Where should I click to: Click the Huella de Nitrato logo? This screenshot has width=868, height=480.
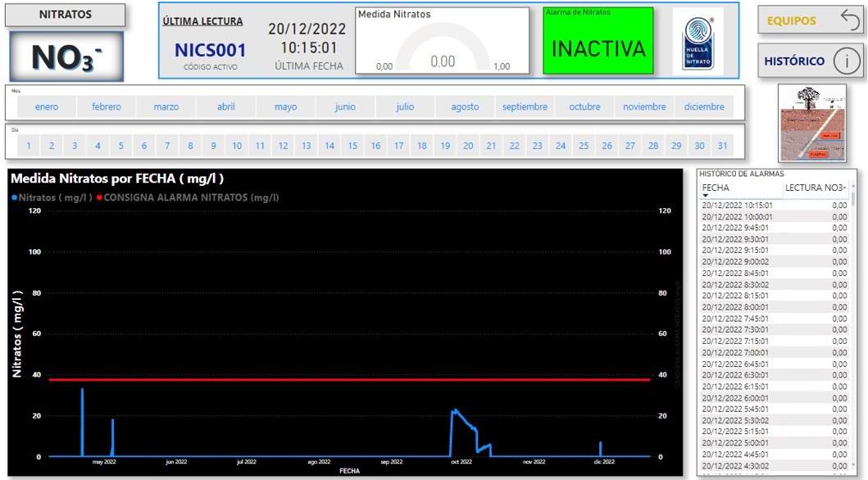coord(698,43)
